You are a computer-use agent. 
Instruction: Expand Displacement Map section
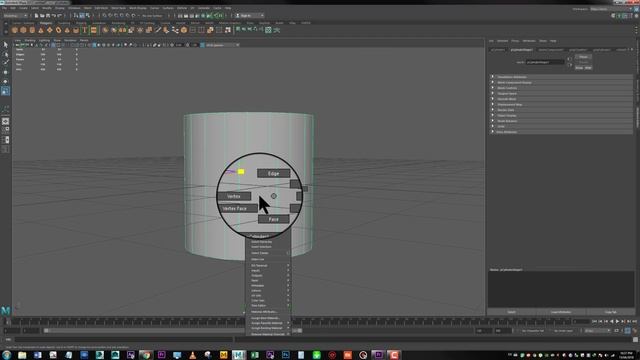tap(561, 104)
